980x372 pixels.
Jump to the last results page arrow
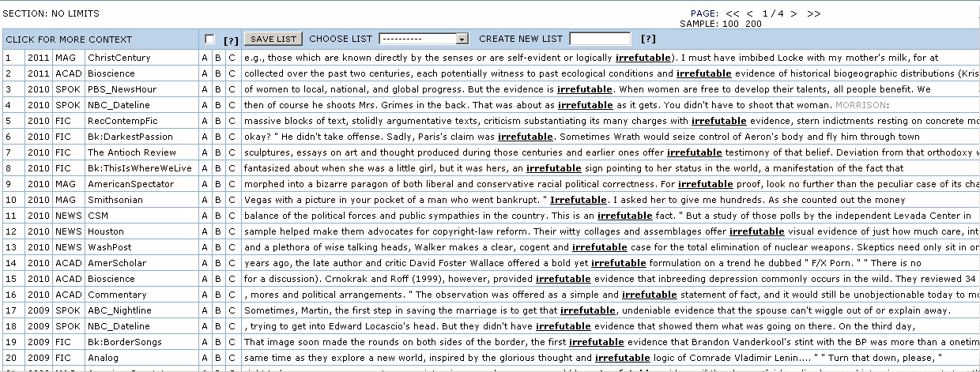814,13
